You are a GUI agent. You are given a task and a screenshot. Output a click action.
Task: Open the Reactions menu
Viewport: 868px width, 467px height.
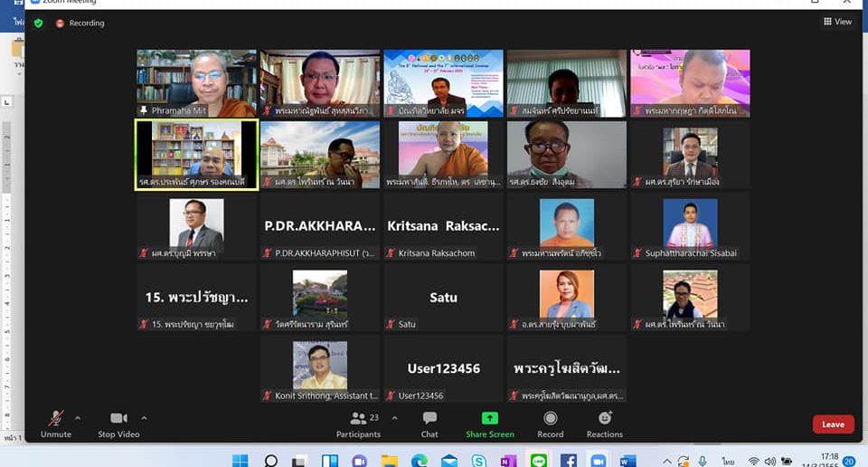[x=605, y=424]
